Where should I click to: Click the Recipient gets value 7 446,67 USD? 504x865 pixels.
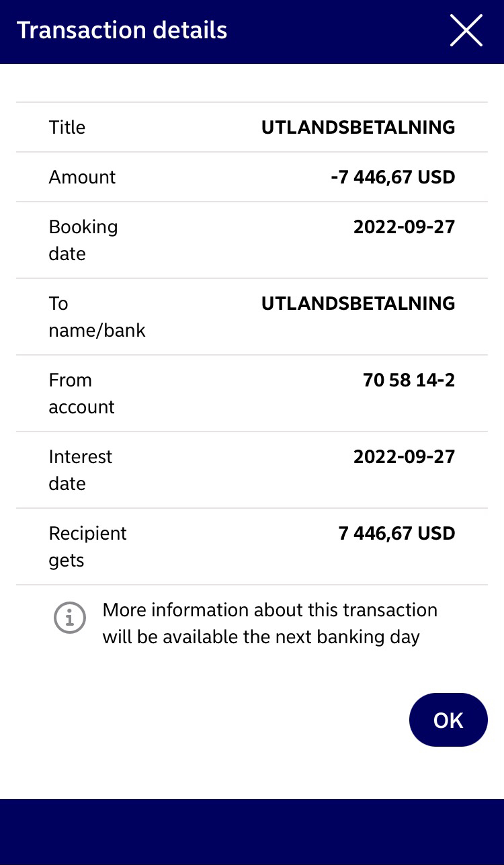[396, 533]
